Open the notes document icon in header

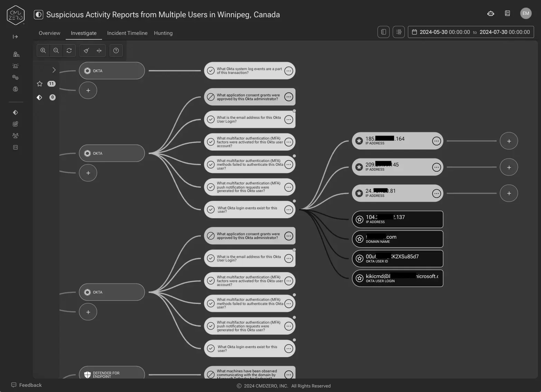coord(507,13)
